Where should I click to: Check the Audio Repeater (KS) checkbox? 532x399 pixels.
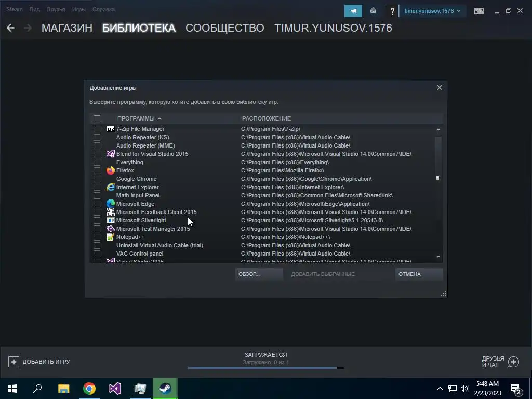coord(97,137)
